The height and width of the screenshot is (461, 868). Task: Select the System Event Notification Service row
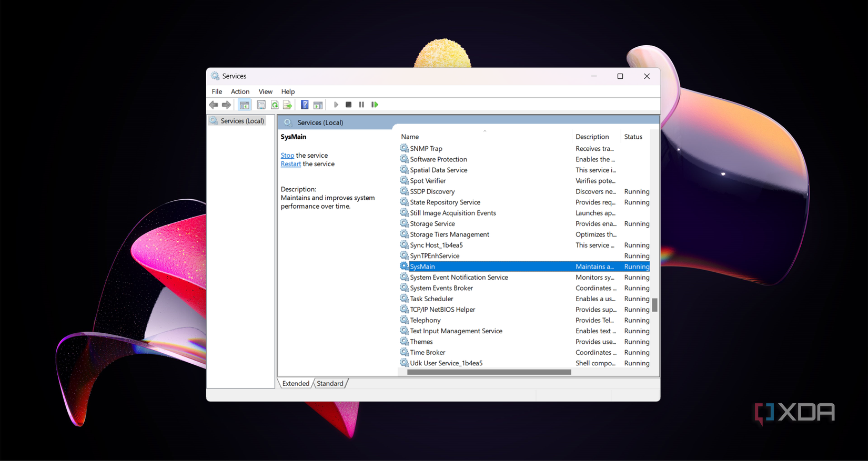point(524,277)
